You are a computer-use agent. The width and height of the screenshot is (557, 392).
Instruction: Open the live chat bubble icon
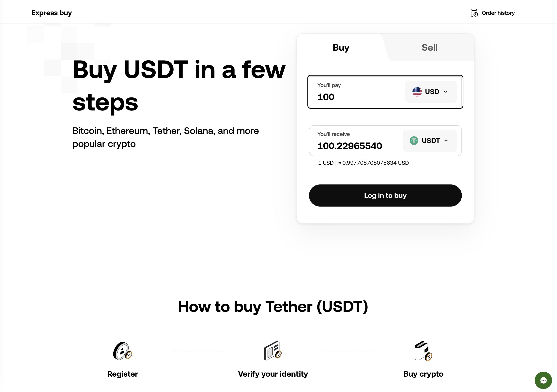tap(543, 380)
